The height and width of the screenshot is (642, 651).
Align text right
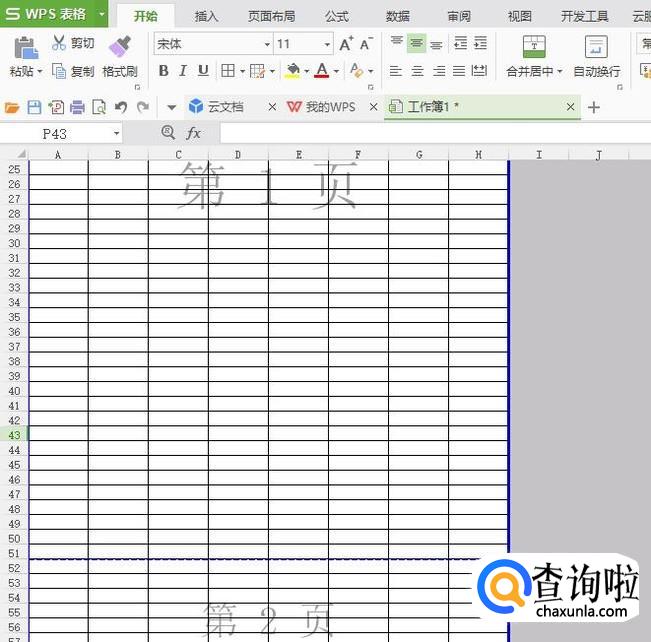[439, 71]
